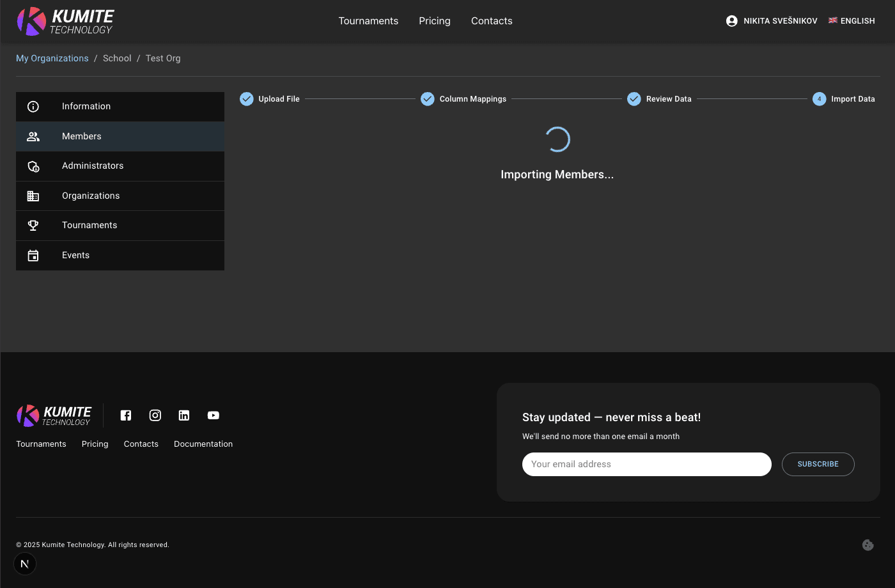This screenshot has height=588, width=895.
Task: Return to My Organizations via the breadcrumb link
Action: click(x=52, y=58)
